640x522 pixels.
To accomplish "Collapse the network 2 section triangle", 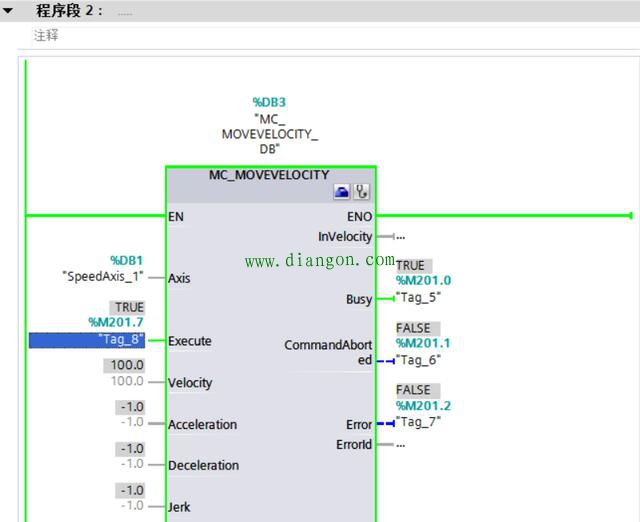I will (9, 11).
